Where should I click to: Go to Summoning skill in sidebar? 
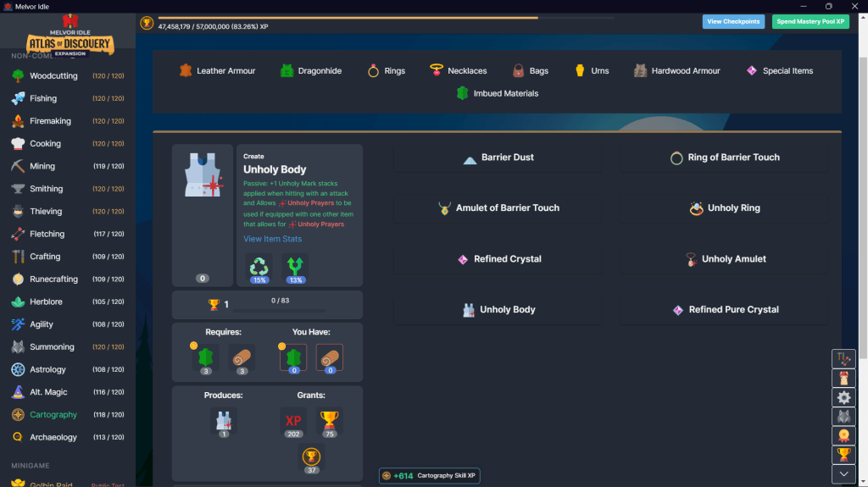[x=52, y=347]
